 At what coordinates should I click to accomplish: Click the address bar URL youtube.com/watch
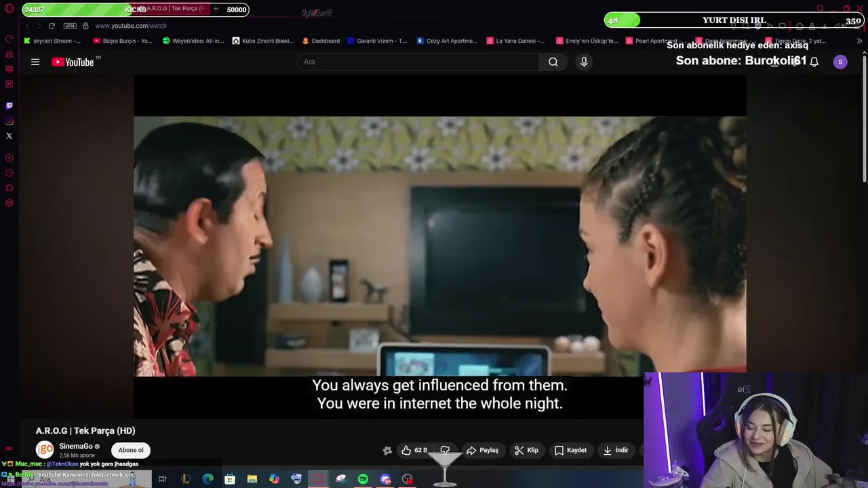click(x=131, y=26)
